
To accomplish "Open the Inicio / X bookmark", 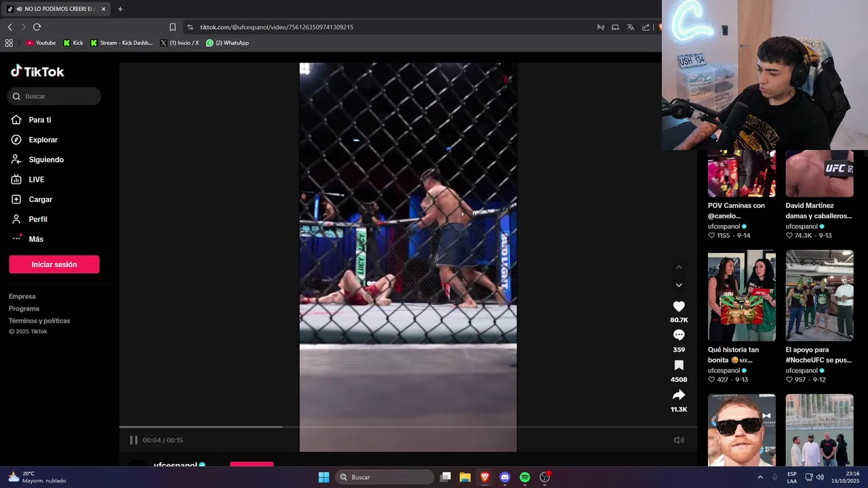I will click(180, 43).
